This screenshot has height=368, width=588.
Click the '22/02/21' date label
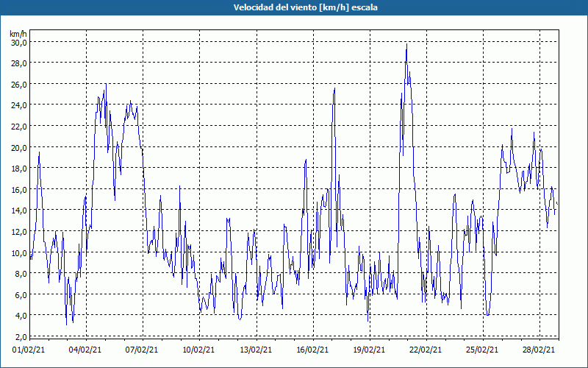[x=426, y=350]
